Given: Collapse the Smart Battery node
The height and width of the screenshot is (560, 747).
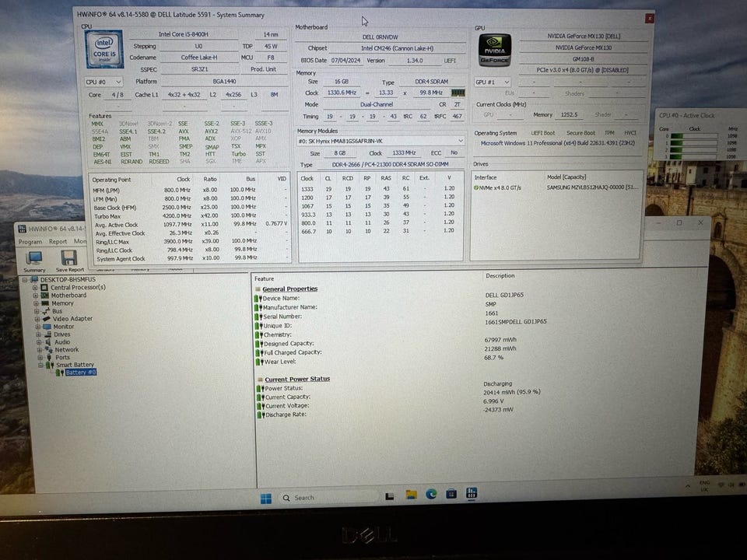Looking at the screenshot, I should click(40, 365).
